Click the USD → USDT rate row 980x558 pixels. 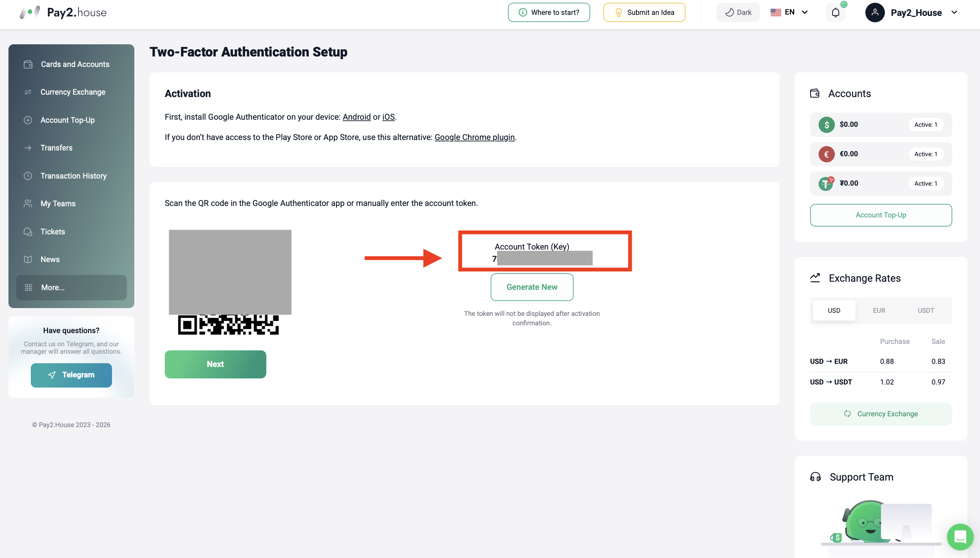point(881,382)
